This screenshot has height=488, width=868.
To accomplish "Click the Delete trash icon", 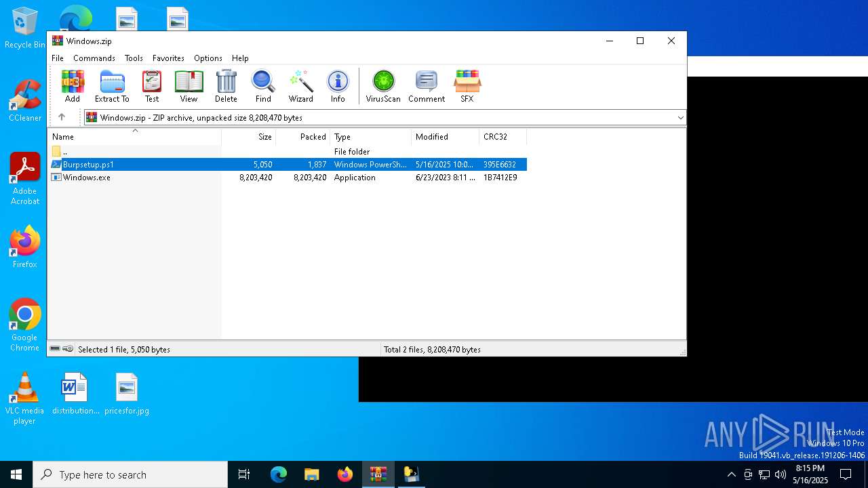I will [x=226, y=86].
